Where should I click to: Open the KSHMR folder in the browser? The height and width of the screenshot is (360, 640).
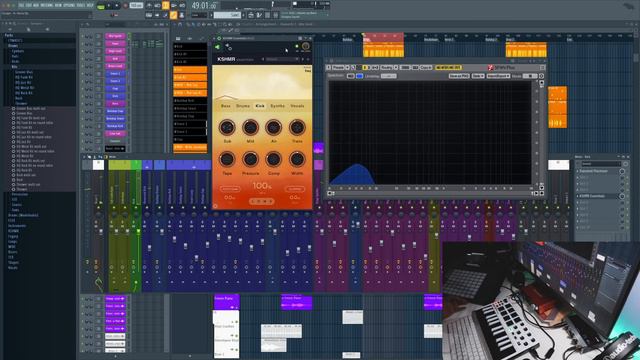point(13,231)
